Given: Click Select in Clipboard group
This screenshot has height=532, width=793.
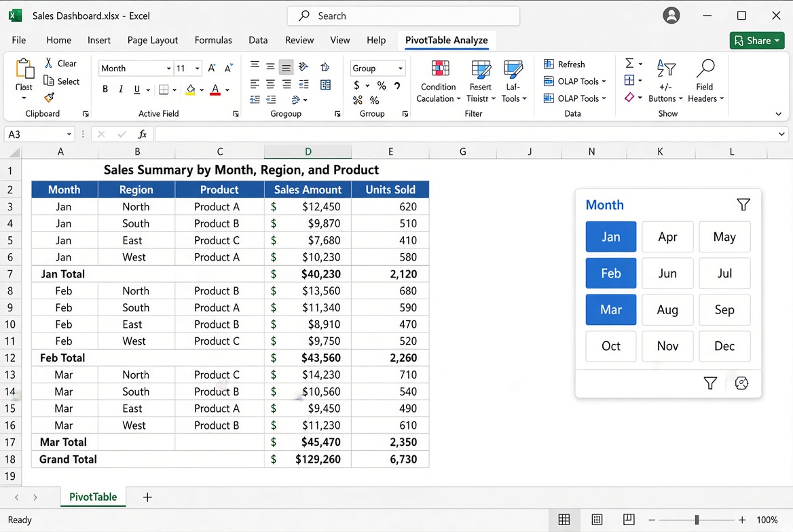Looking at the screenshot, I should [62, 81].
